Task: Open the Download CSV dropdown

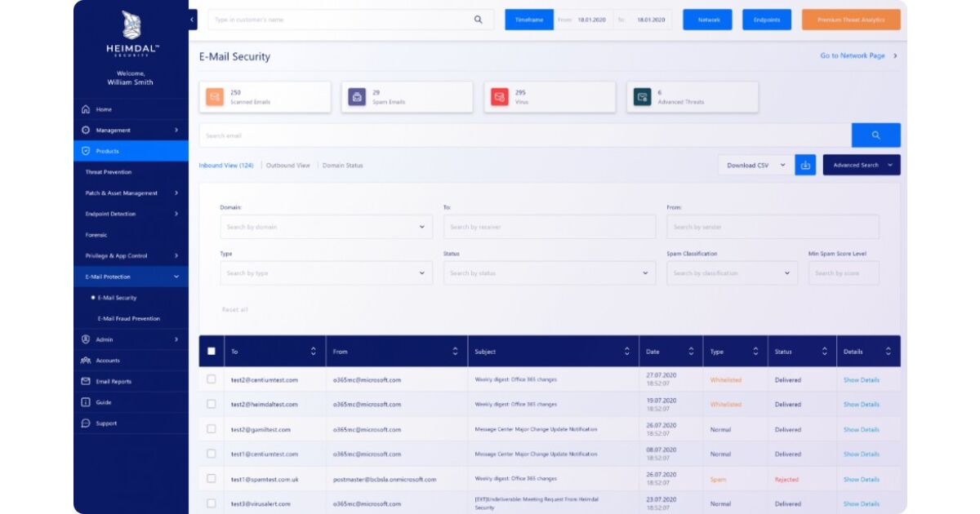Action: (x=755, y=165)
